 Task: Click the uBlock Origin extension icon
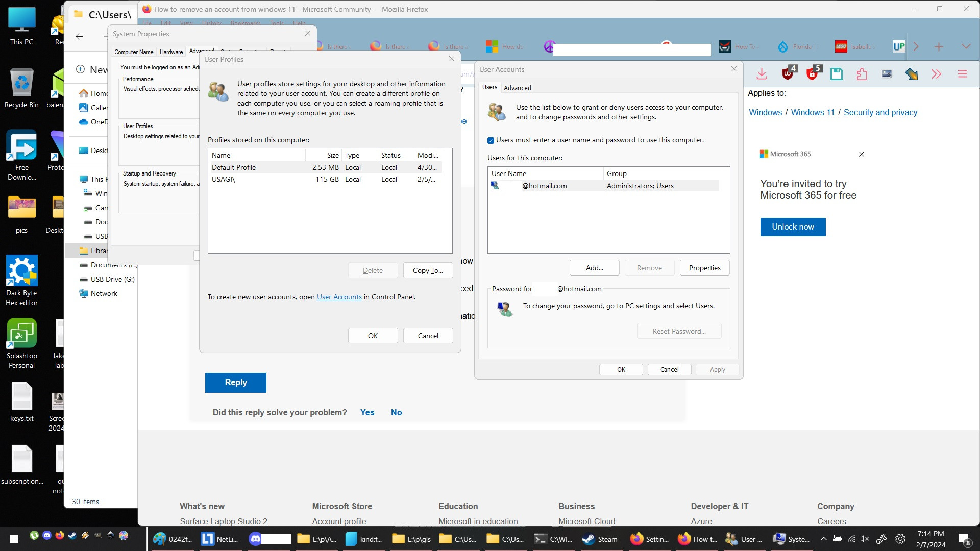788,74
